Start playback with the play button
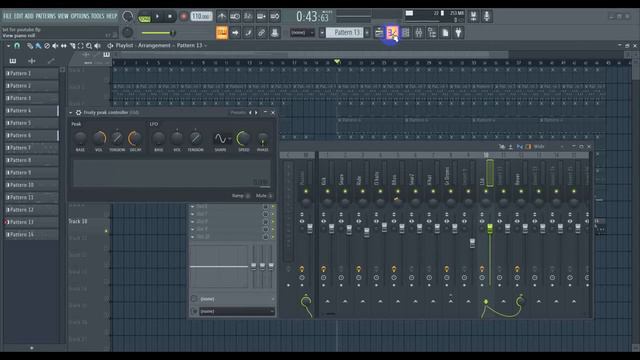Viewport: 640px width, 360px height. 157,17
